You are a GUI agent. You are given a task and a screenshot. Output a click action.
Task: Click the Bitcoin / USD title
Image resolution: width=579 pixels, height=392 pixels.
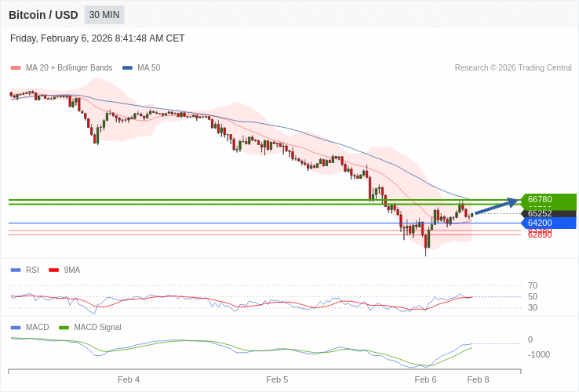43,15
